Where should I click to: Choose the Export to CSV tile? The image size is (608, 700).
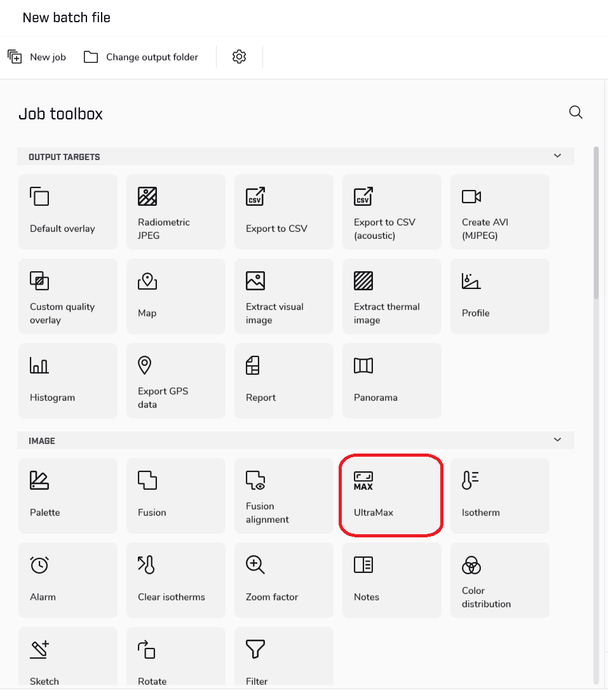pos(283,212)
